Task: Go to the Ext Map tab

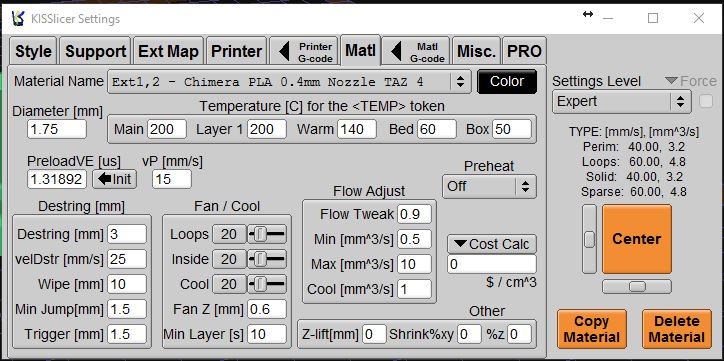Action: pyautogui.click(x=169, y=51)
